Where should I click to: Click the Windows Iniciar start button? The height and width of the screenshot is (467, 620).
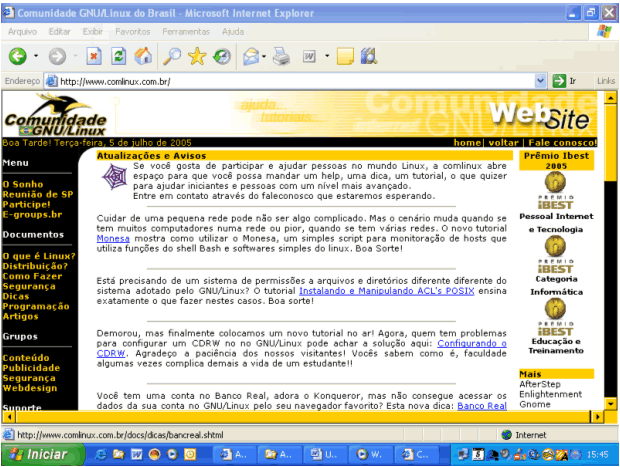pyautogui.click(x=40, y=454)
